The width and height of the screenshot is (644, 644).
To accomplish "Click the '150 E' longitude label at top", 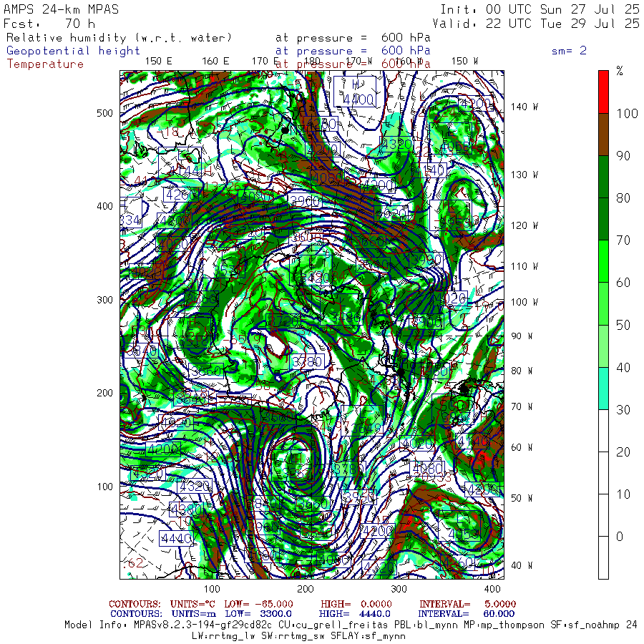I will (159, 61).
